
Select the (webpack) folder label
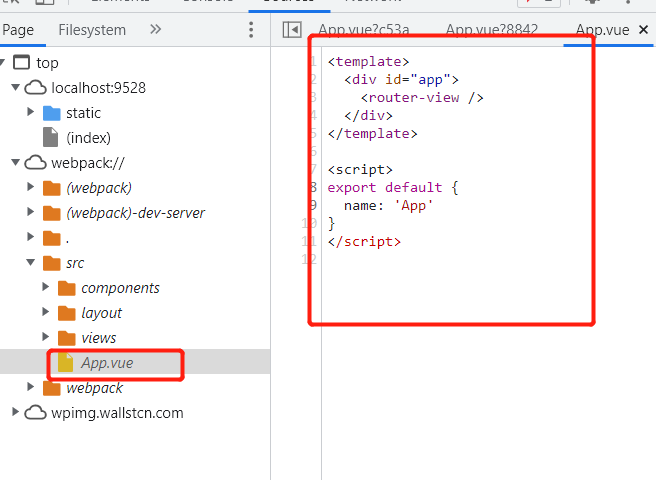click(x=99, y=188)
